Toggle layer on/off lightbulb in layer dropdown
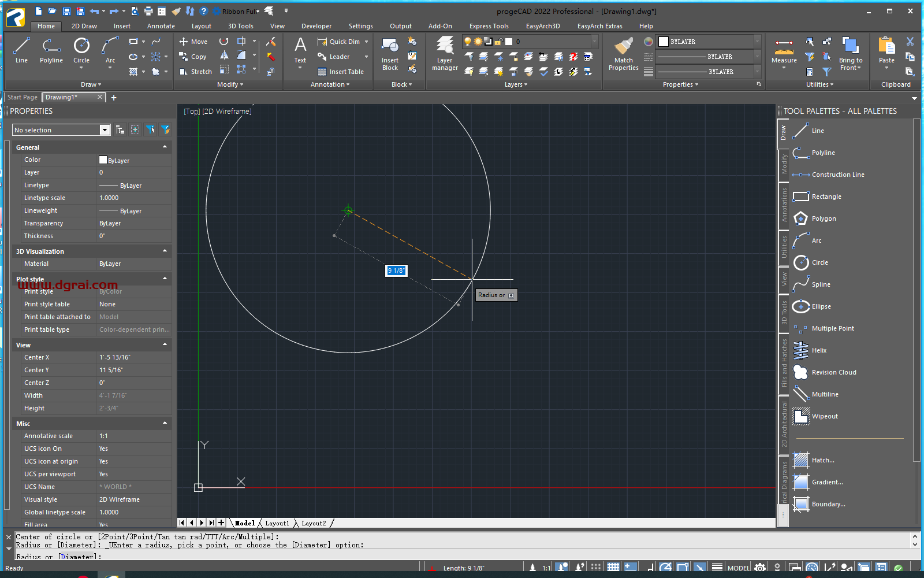This screenshot has height=578, width=924. click(468, 42)
